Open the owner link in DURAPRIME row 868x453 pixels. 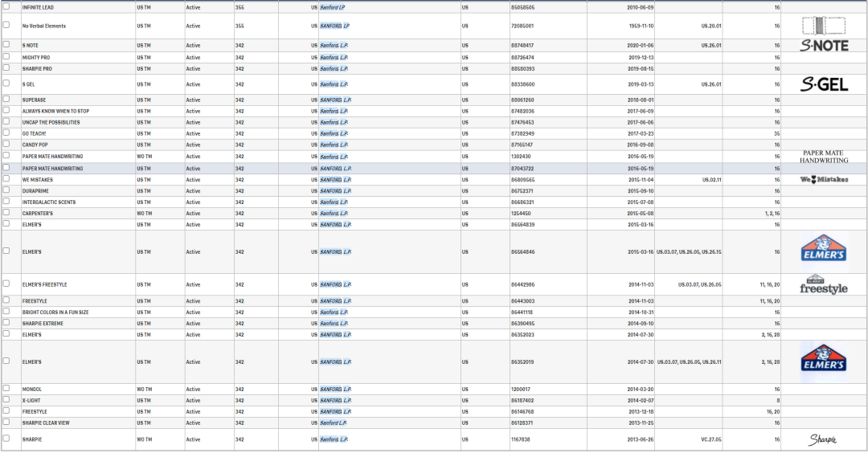pos(335,191)
